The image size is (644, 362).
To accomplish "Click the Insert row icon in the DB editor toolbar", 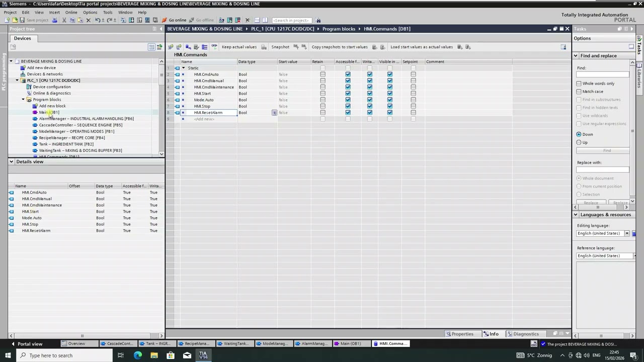I will [171, 47].
